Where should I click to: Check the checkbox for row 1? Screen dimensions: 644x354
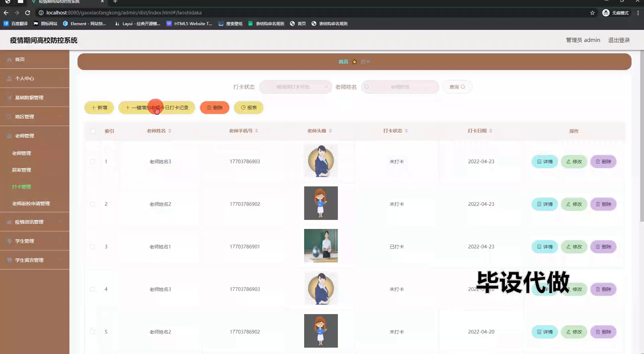point(92,162)
